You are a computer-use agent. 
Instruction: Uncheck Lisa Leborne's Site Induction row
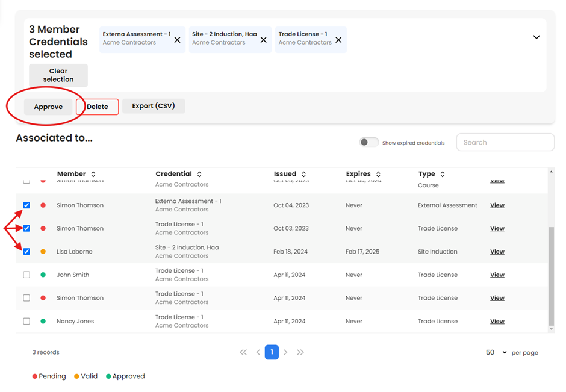[x=26, y=252]
